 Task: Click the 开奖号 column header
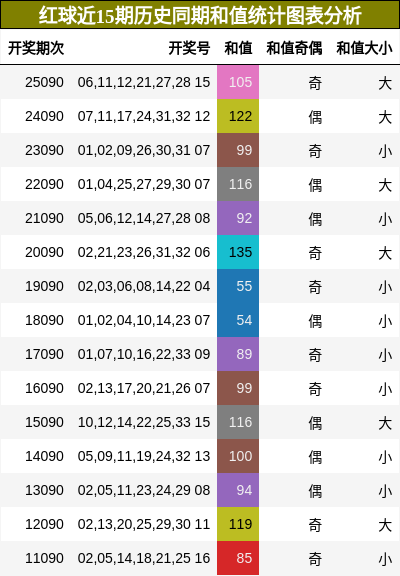pyautogui.click(x=189, y=48)
